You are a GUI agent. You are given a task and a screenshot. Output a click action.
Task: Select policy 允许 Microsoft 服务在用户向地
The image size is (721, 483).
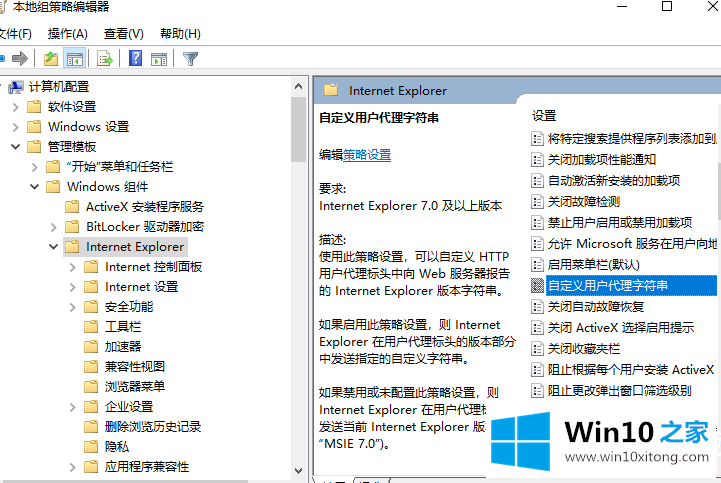[632, 243]
